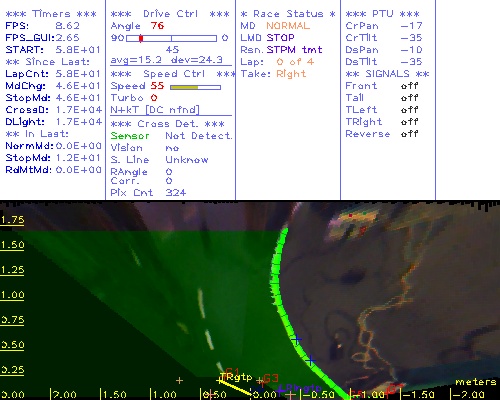Click the Timers panel header
The height and width of the screenshot is (400, 500).
(x=51, y=14)
